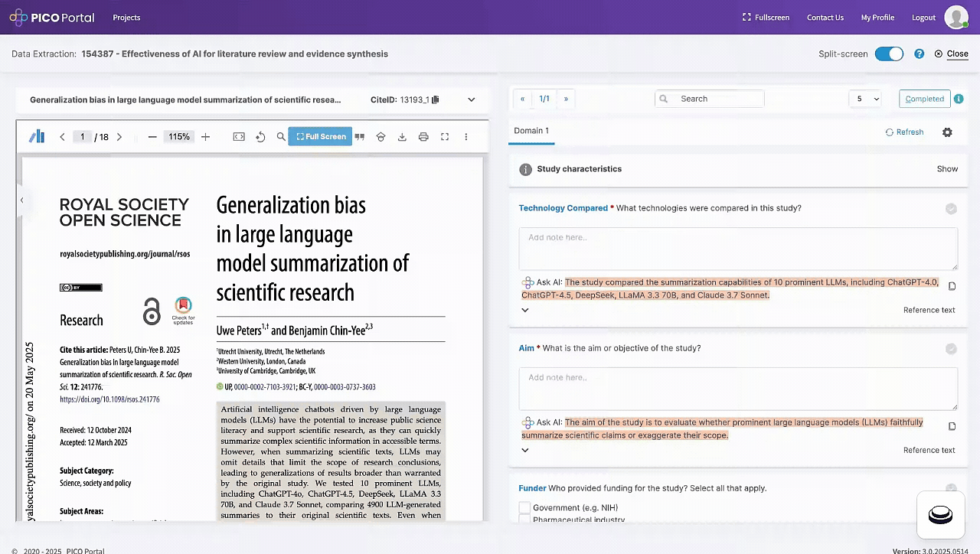Click the Aim note text field
980x554 pixels.
737,388
